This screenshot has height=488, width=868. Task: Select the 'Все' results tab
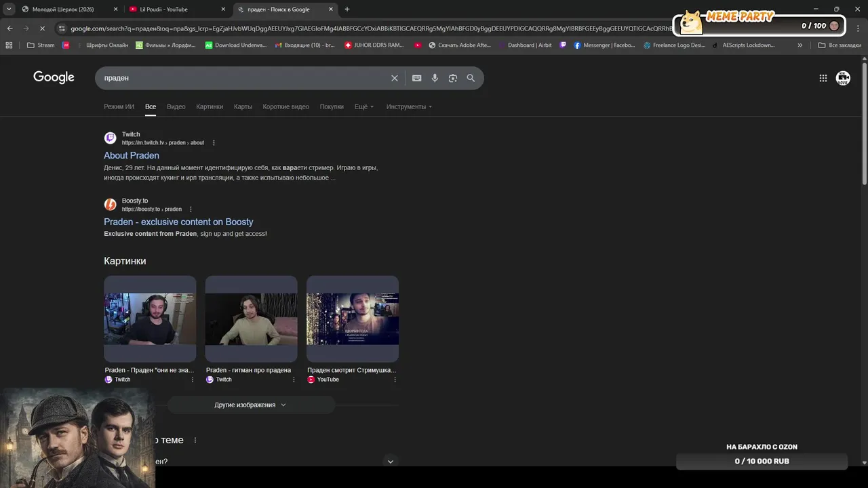click(x=151, y=107)
